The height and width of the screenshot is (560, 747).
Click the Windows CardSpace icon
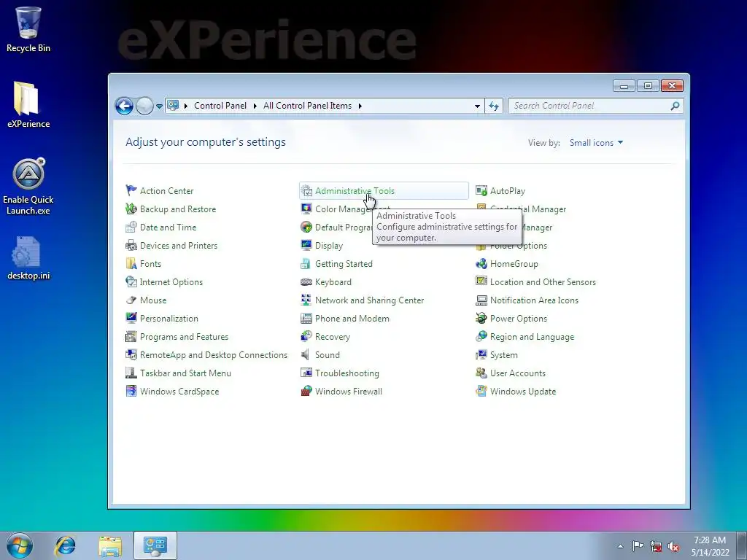131,391
